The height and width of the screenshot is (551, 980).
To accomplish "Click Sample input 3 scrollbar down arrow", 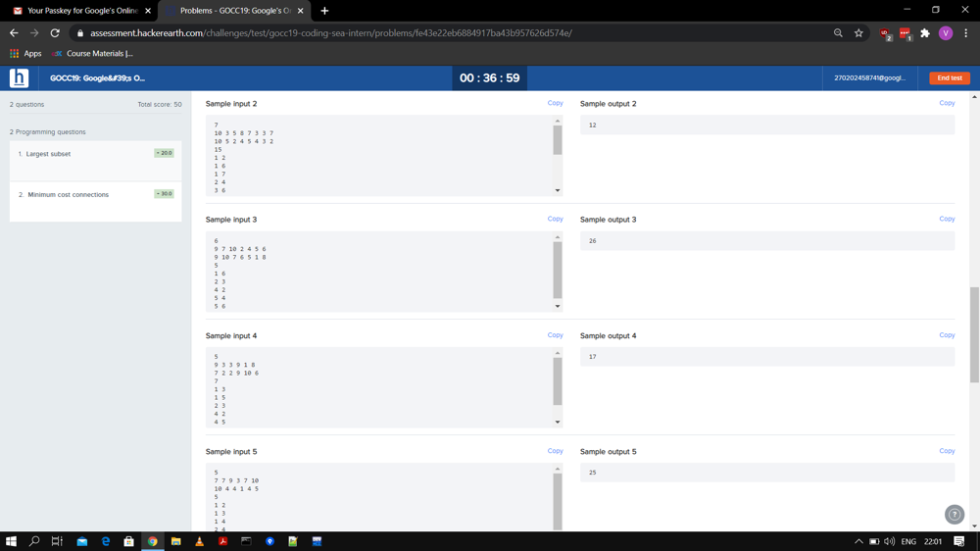I will [558, 307].
